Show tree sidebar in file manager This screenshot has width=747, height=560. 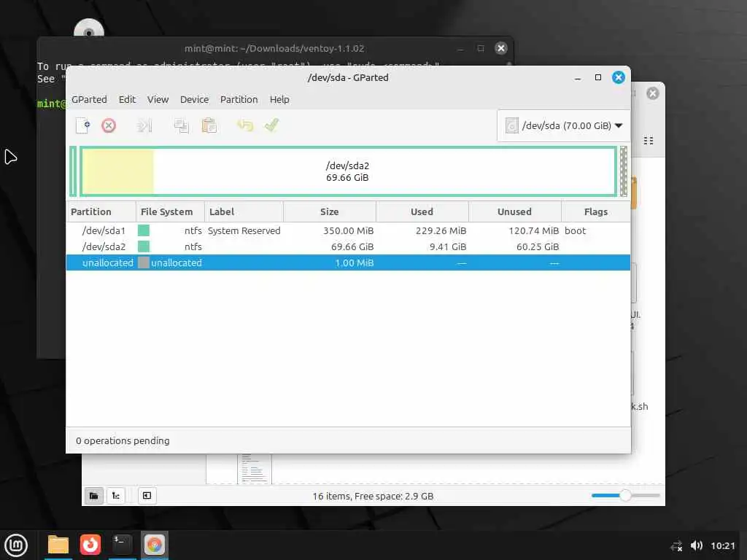coord(116,496)
